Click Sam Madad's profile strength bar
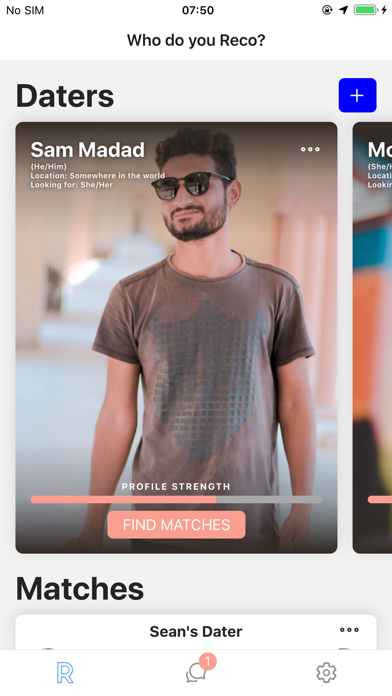Viewport: 392px width, 696px height. [176, 500]
